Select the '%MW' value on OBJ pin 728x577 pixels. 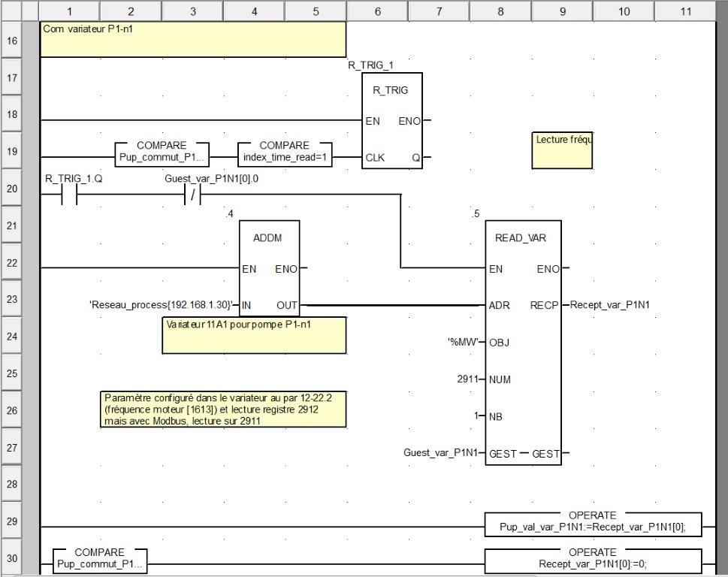coord(462,342)
